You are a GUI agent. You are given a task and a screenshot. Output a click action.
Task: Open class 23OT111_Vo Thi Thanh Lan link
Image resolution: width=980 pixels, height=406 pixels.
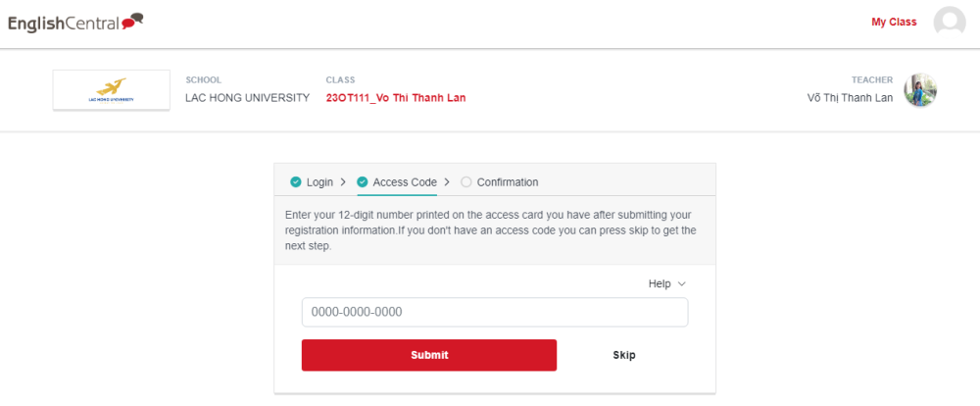(396, 98)
